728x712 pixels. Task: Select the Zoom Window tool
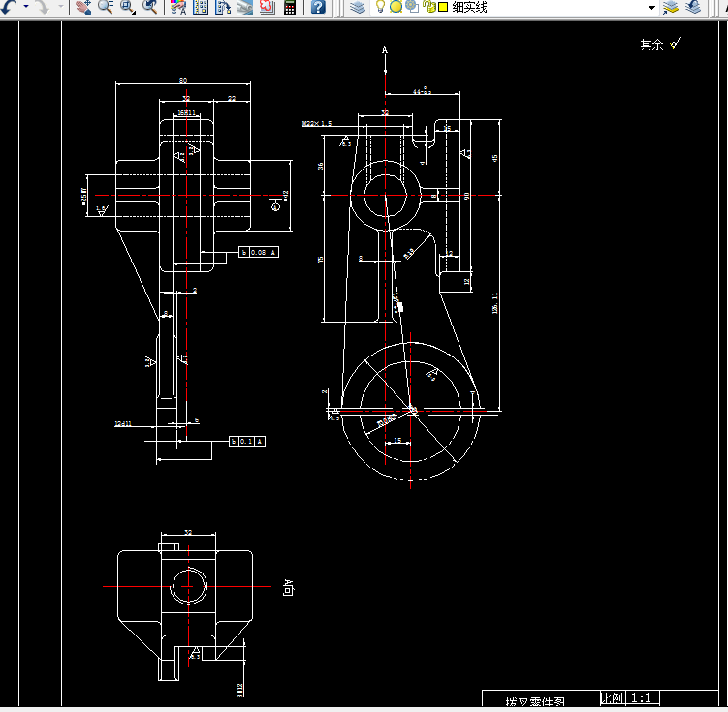(x=128, y=7)
